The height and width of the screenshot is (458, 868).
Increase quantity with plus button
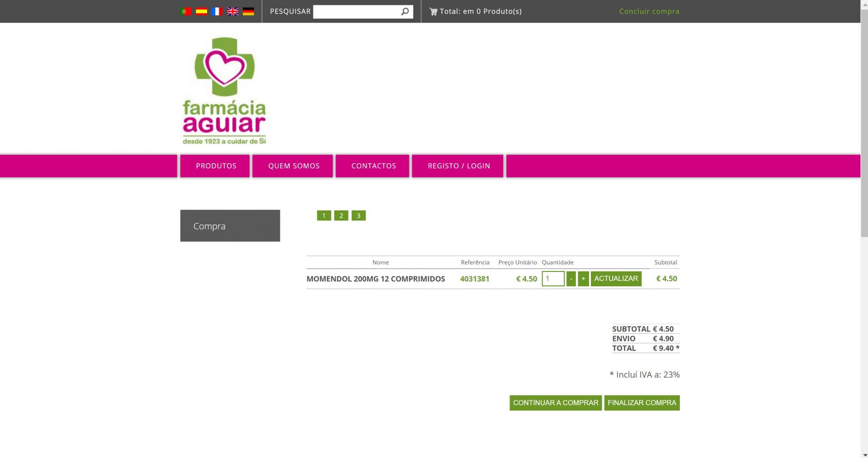pos(583,279)
